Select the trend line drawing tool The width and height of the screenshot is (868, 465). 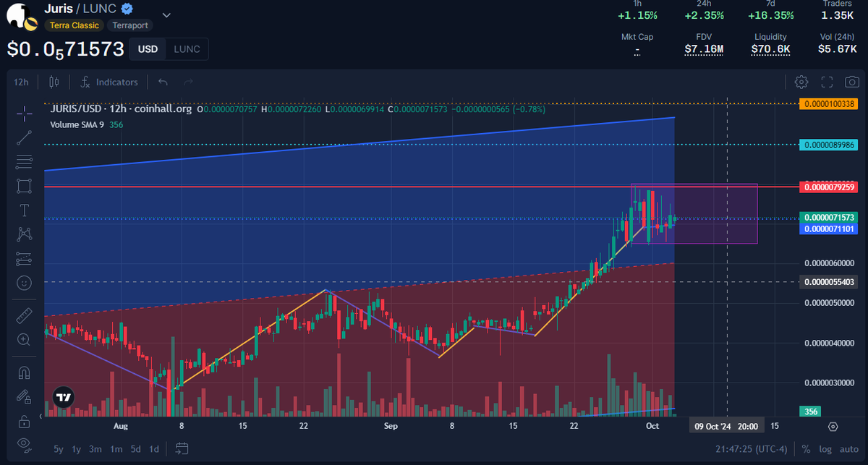[24, 137]
